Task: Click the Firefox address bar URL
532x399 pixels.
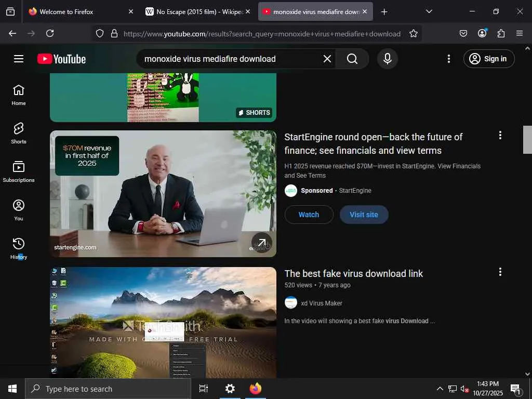Action: point(262,34)
